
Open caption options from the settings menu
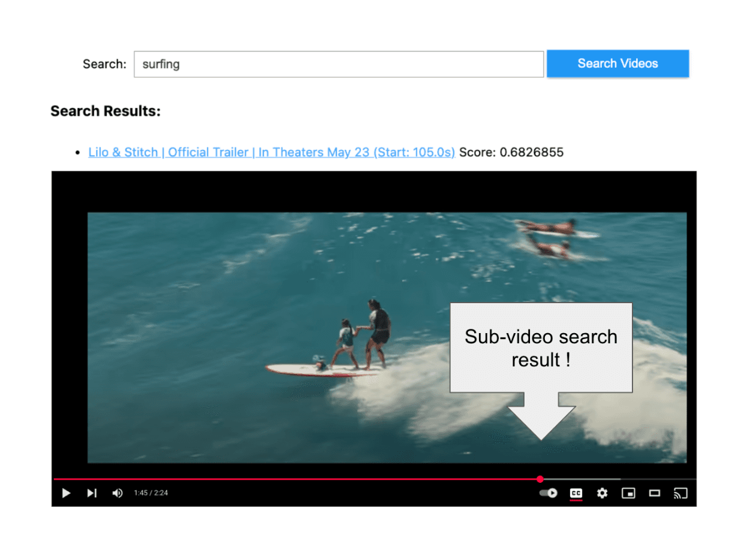point(602,492)
